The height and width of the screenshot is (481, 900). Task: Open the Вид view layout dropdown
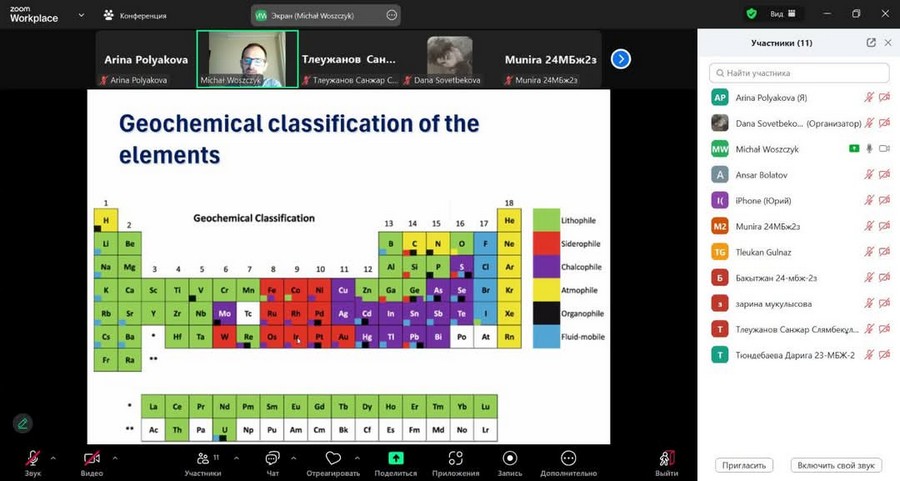pos(783,15)
